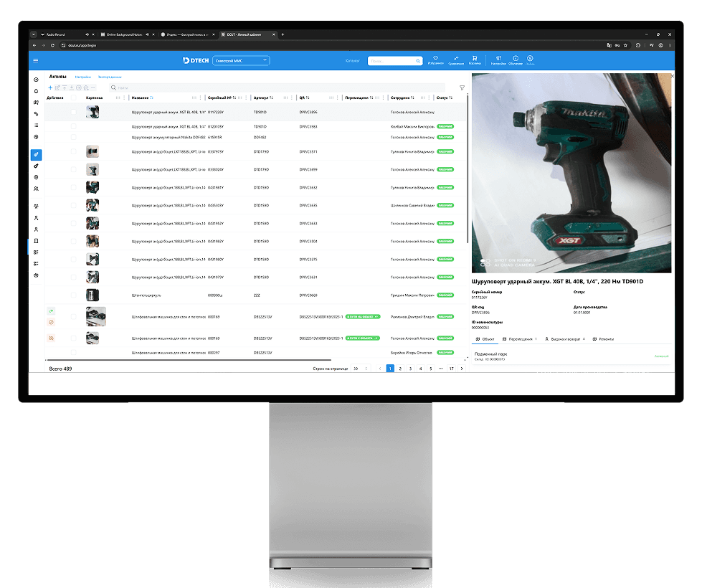Open rows per page dropdown
The image size is (702, 588).
pyautogui.click(x=361, y=369)
